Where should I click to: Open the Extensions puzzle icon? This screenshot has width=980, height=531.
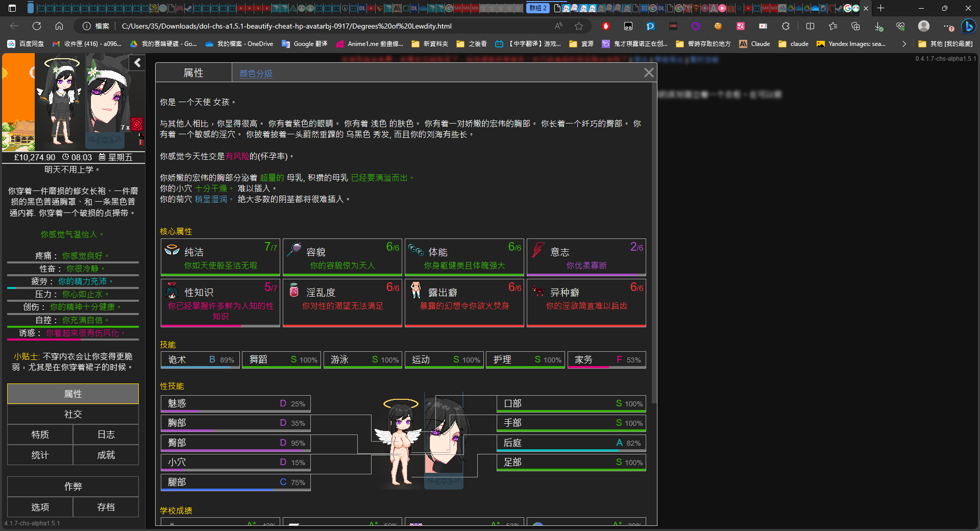click(786, 26)
